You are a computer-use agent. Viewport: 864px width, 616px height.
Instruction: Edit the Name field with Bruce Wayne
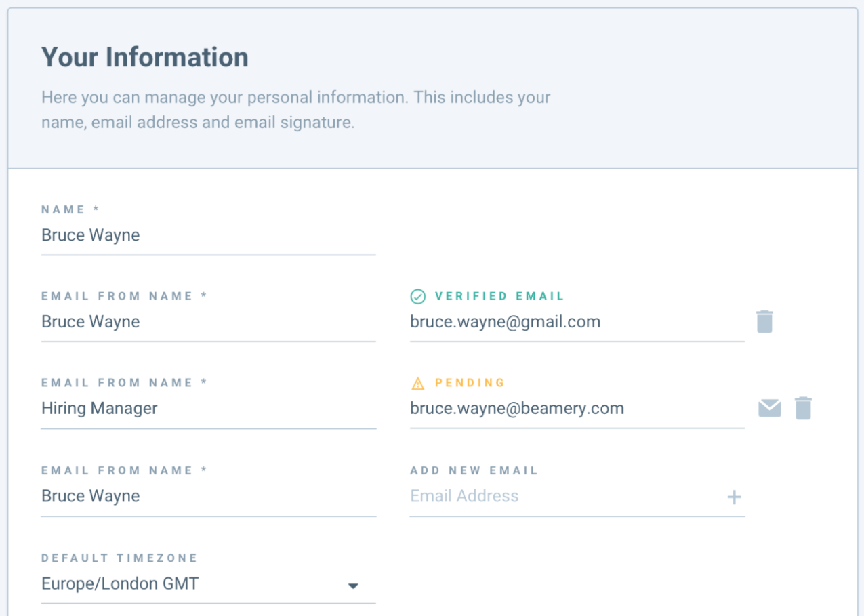point(208,235)
